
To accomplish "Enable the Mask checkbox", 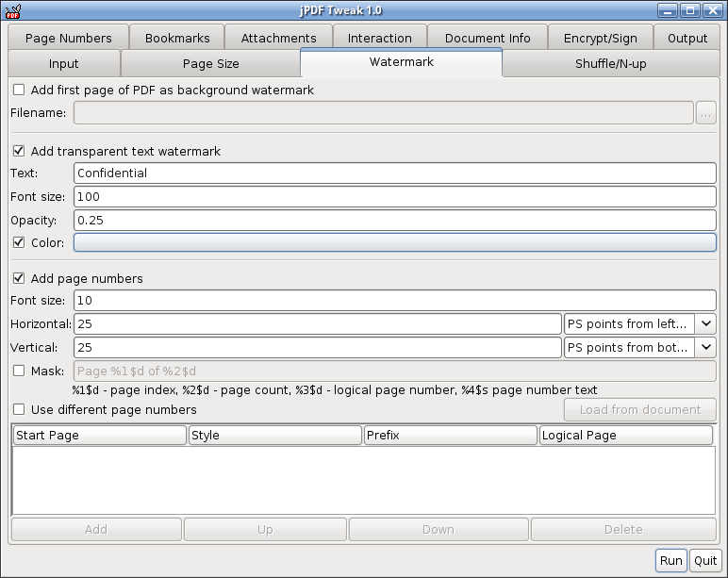I will pos(19,371).
